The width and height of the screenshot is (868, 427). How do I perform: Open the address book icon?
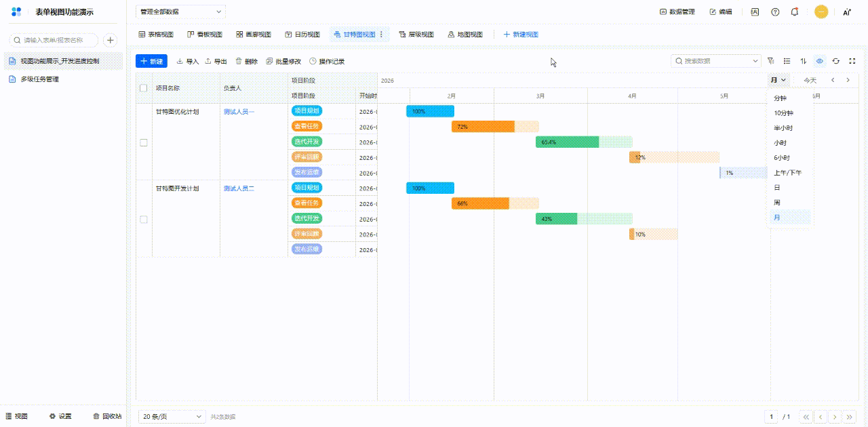(755, 12)
